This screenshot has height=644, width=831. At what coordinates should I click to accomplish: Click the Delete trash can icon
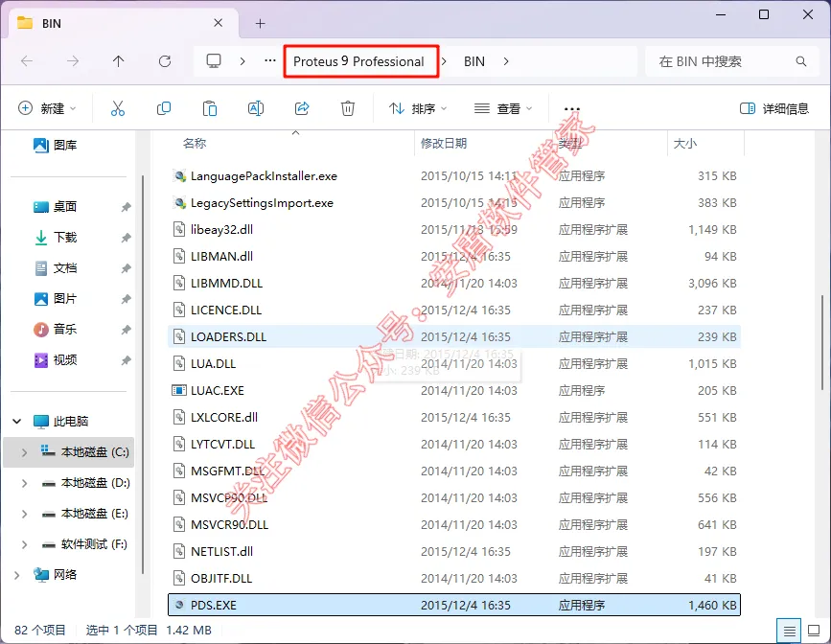348,108
